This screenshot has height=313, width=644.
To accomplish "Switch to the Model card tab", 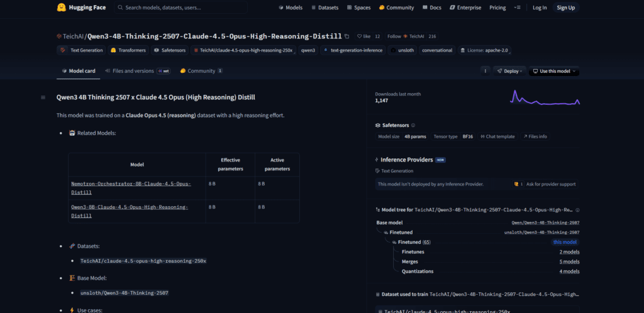I will tap(79, 71).
